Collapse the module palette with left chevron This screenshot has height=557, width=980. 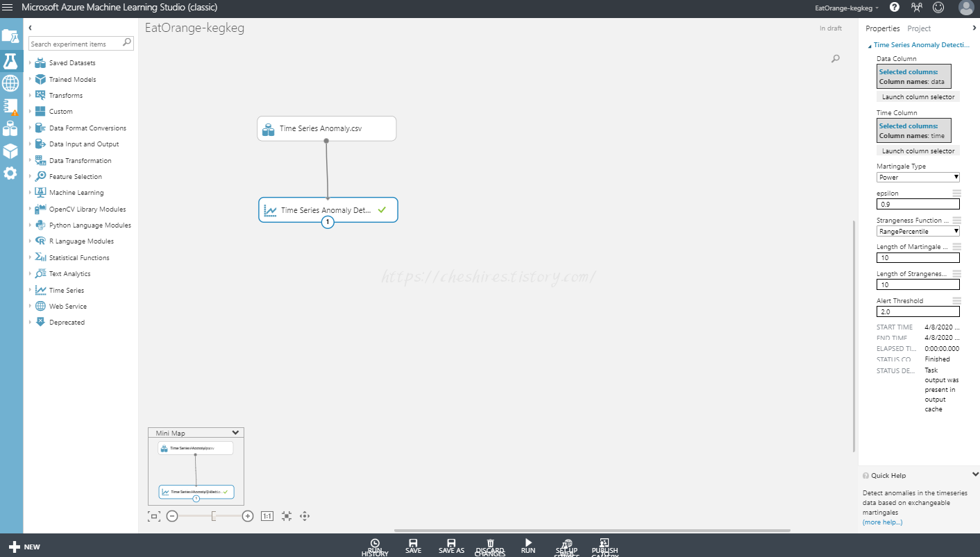(31, 28)
